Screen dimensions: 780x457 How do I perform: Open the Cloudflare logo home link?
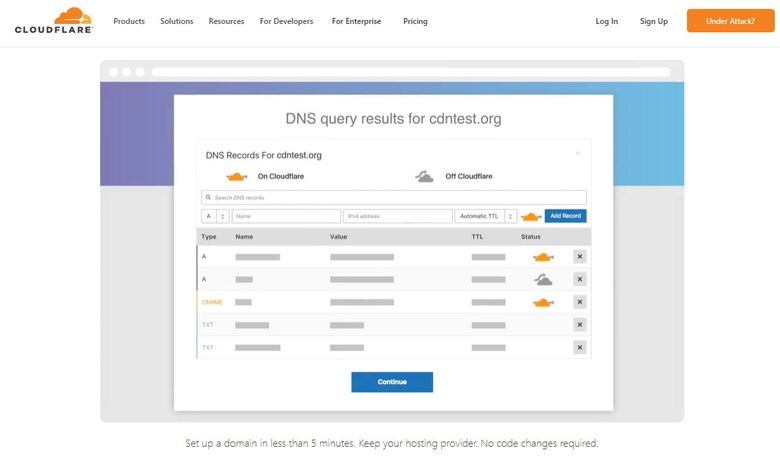point(54,20)
